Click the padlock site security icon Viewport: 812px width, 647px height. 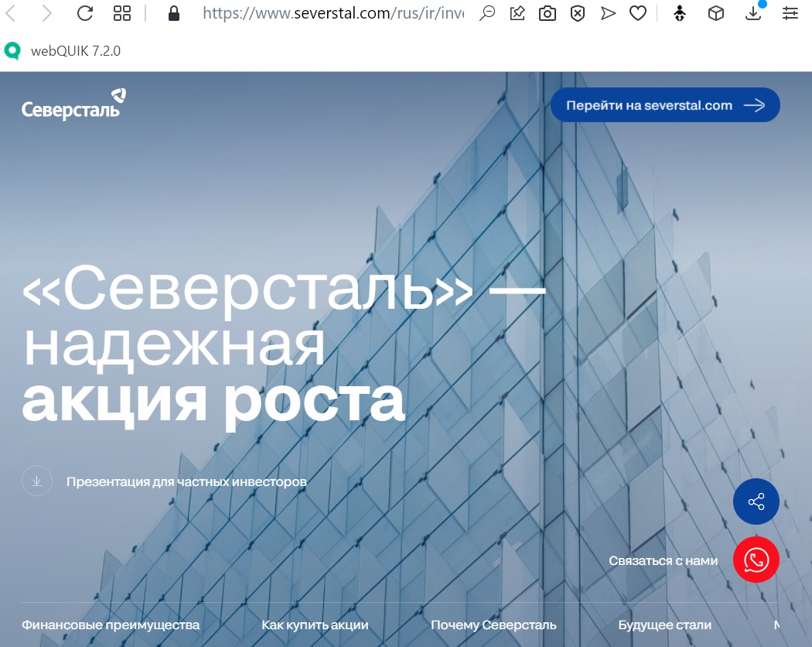pyautogui.click(x=174, y=13)
